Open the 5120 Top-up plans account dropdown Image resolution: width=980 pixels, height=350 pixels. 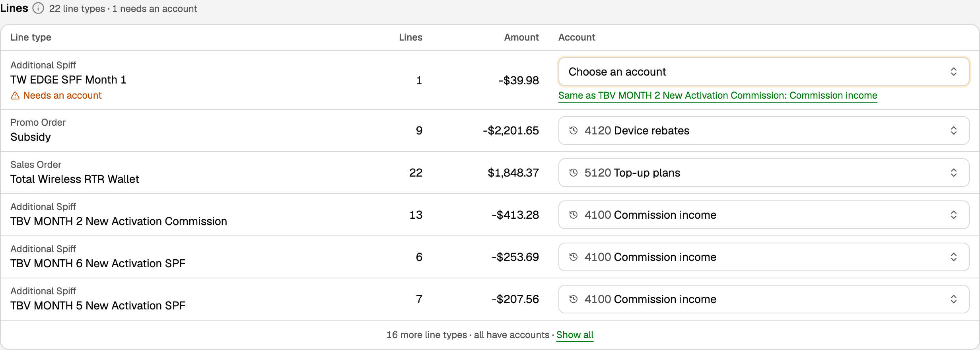pyautogui.click(x=764, y=173)
